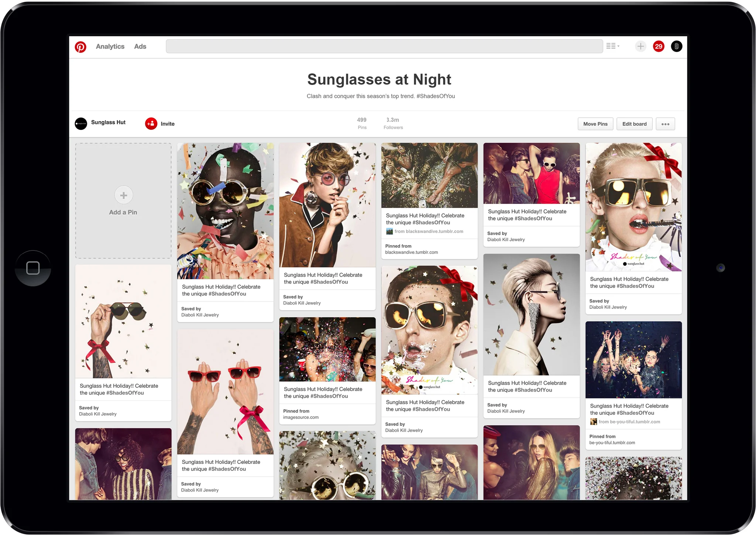Open pin of woman in gold sequin dress
This screenshot has height=537, width=756.
coord(532,463)
